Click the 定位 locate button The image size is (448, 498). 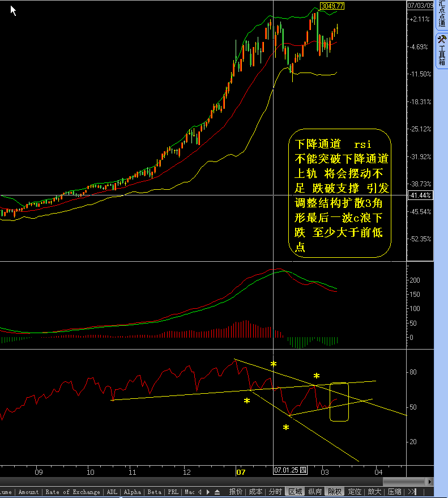pyautogui.click(x=355, y=492)
